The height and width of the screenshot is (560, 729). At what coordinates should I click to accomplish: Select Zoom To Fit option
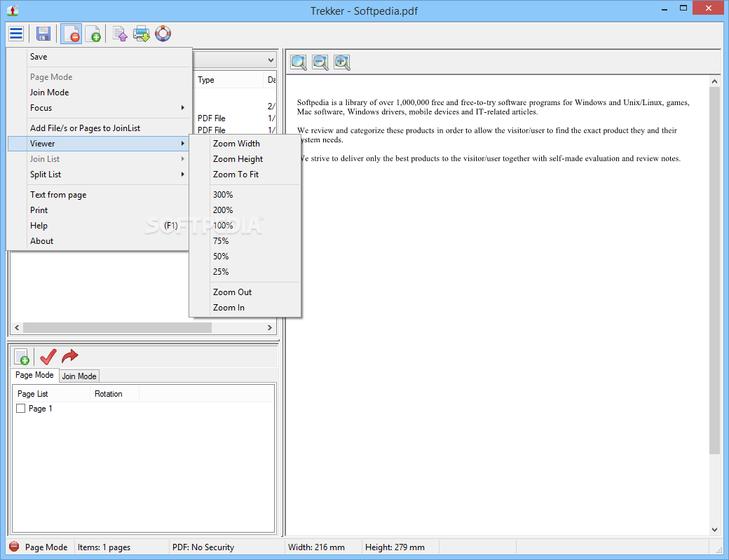coord(245,175)
